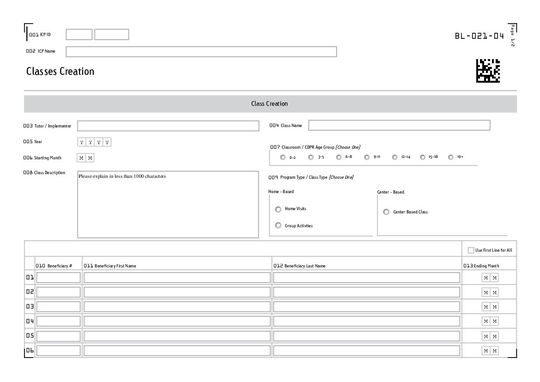Choose the Center Based Class option
The height and width of the screenshot is (382, 540).
(x=386, y=212)
